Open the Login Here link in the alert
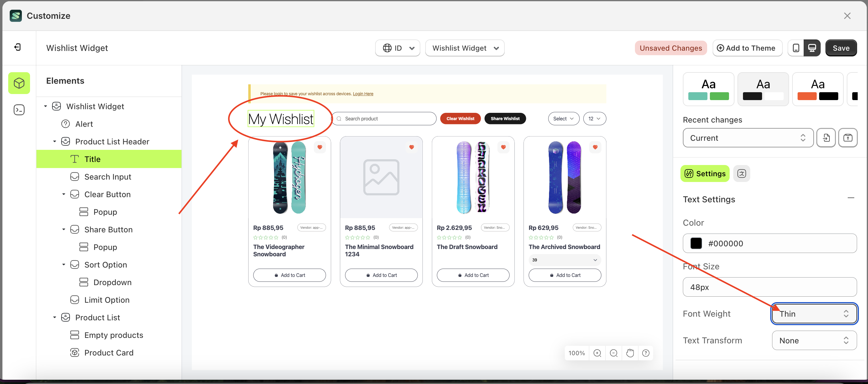 pyautogui.click(x=363, y=94)
